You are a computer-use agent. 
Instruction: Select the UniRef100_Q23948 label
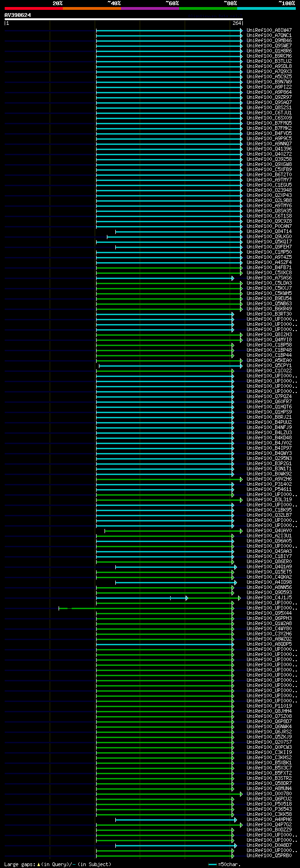pyautogui.click(x=269, y=190)
